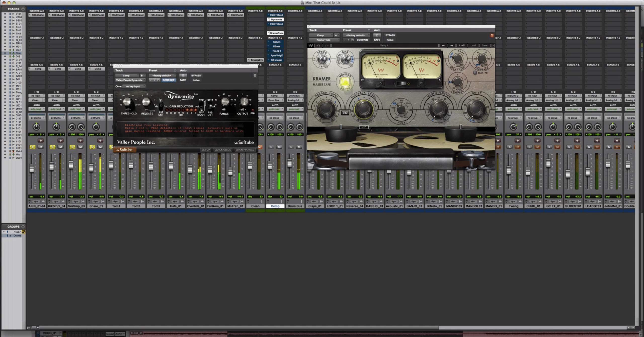Open the Valley People Dyna-mite plugin selector
The width and height of the screenshot is (644, 337).
(130, 80)
